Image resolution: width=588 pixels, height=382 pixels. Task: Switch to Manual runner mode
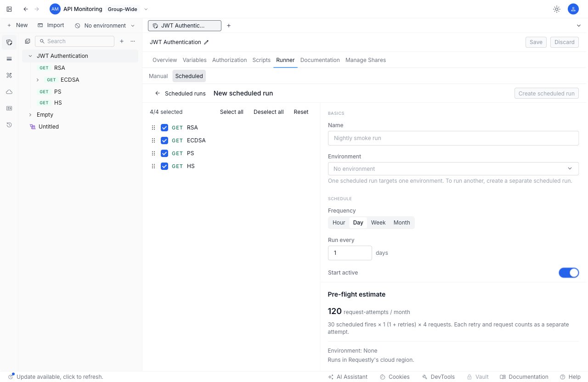[158, 76]
